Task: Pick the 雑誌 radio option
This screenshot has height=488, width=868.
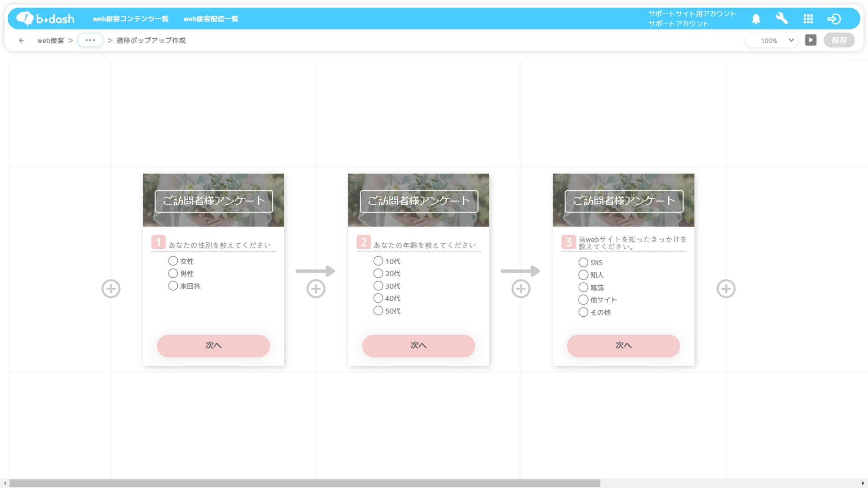Action: click(x=583, y=287)
